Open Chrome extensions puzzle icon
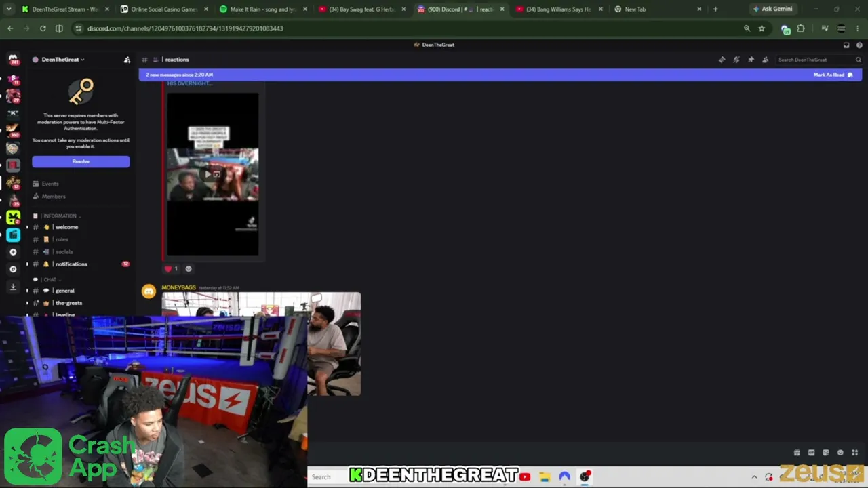This screenshot has height=488, width=868. click(801, 28)
